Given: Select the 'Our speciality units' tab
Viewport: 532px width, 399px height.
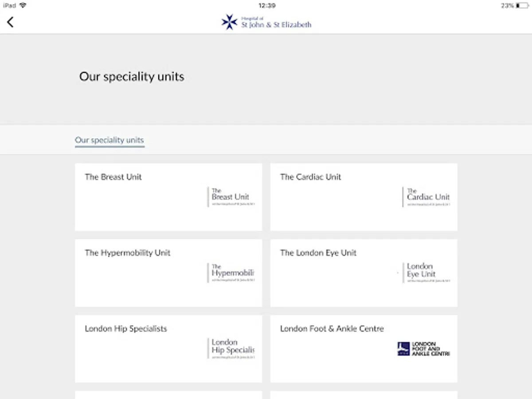Looking at the screenshot, I should pyautogui.click(x=110, y=140).
